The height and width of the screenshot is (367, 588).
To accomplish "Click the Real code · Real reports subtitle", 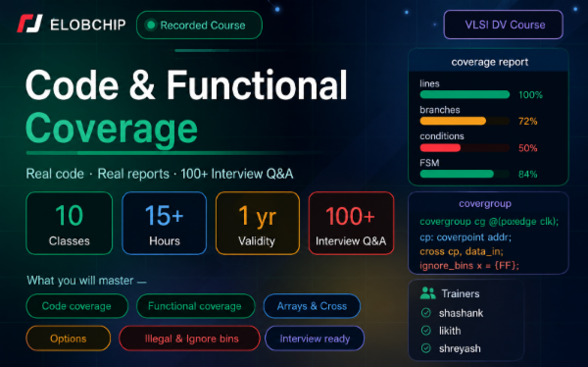I will click(160, 174).
